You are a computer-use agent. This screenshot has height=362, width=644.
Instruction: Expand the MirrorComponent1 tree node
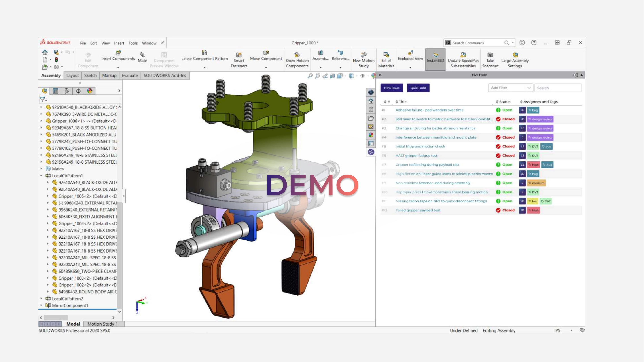(x=41, y=305)
